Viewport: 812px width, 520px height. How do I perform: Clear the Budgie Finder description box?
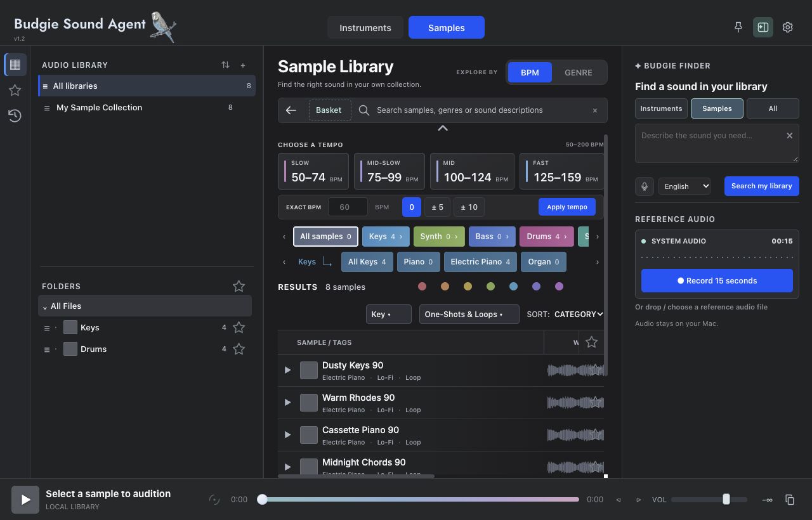[x=790, y=136]
